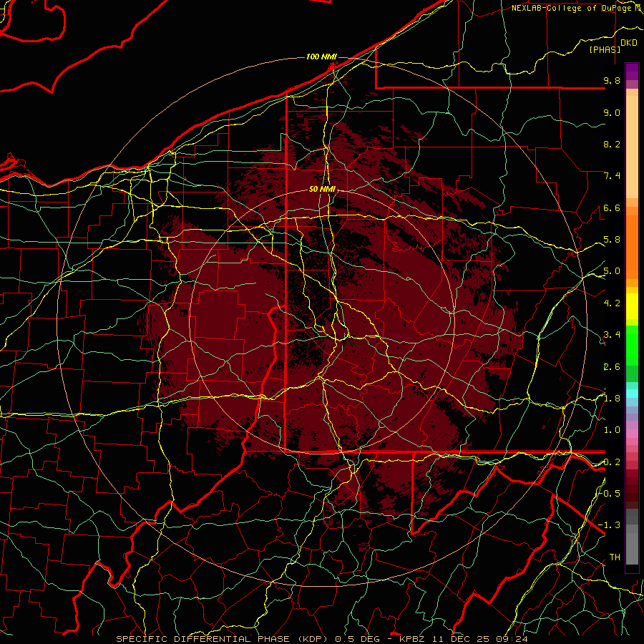The image size is (644, 644).
Task: Click the 1.8 value on the legend
Action: [x=612, y=399]
